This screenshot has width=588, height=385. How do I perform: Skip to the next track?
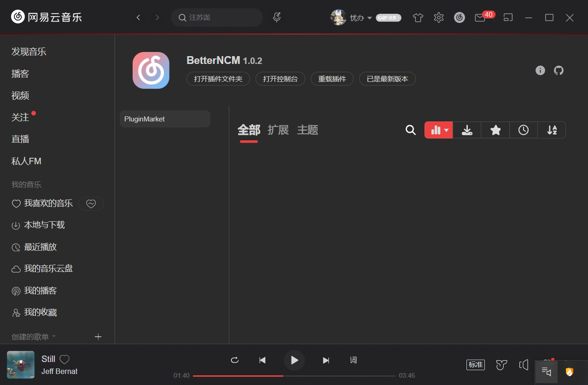point(326,360)
